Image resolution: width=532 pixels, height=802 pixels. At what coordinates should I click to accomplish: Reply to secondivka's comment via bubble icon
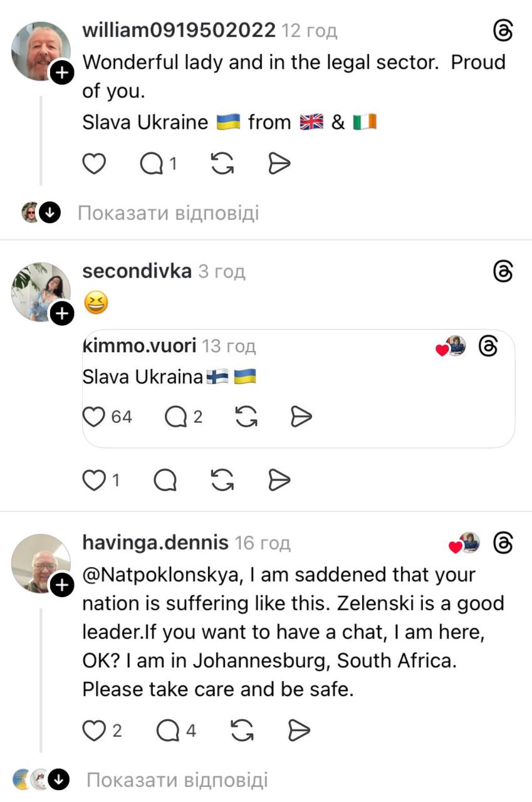pyautogui.click(x=165, y=481)
